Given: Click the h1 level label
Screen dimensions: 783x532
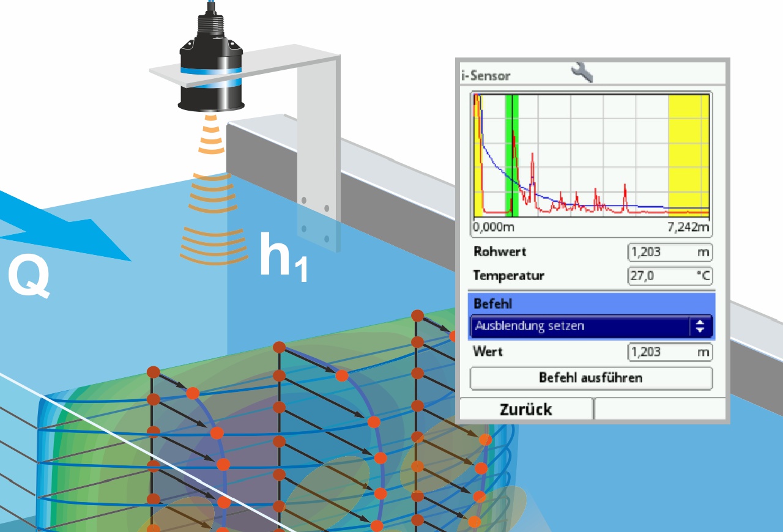Looking at the screenshot, I should (x=284, y=257).
